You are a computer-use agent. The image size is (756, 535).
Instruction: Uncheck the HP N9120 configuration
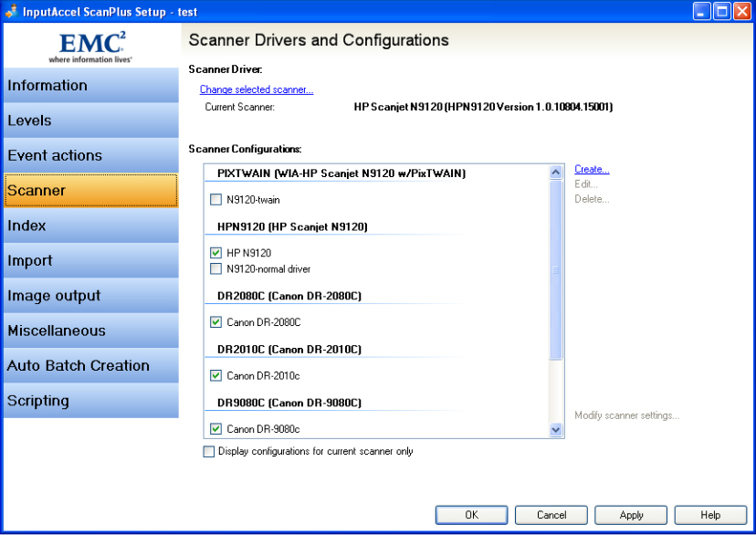tap(216, 253)
